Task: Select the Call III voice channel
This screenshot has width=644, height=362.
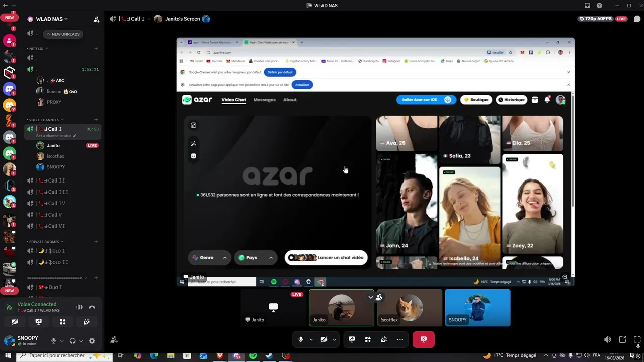Action: [63, 192]
